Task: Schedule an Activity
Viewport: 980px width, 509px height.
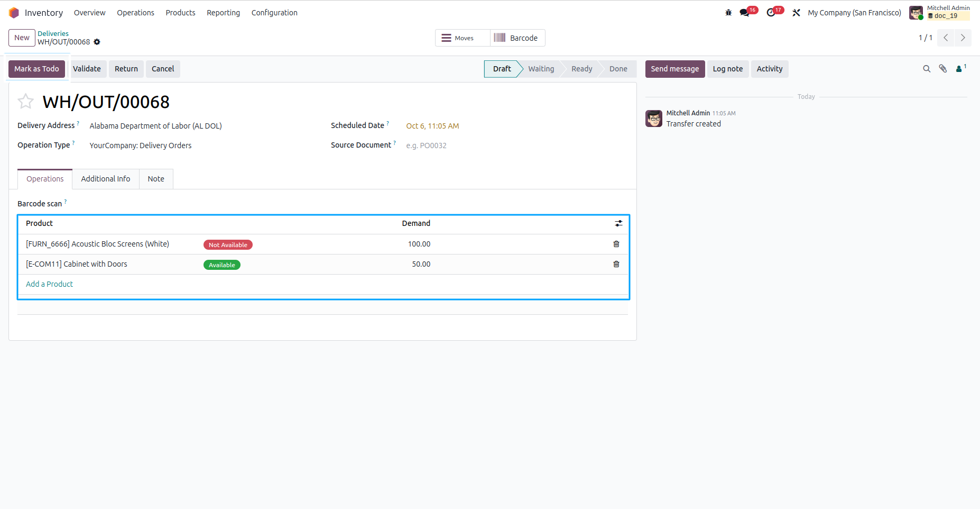Action: 770,69
